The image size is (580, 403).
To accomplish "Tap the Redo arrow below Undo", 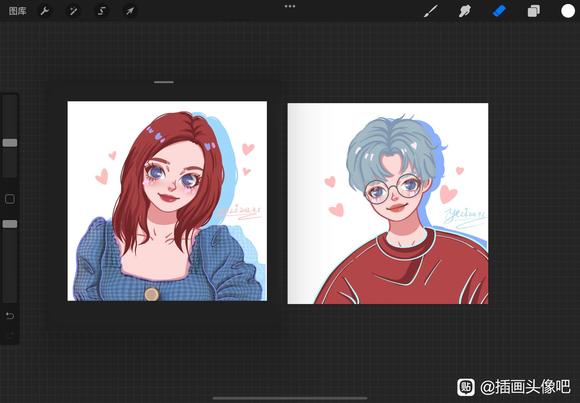I will coord(10,336).
